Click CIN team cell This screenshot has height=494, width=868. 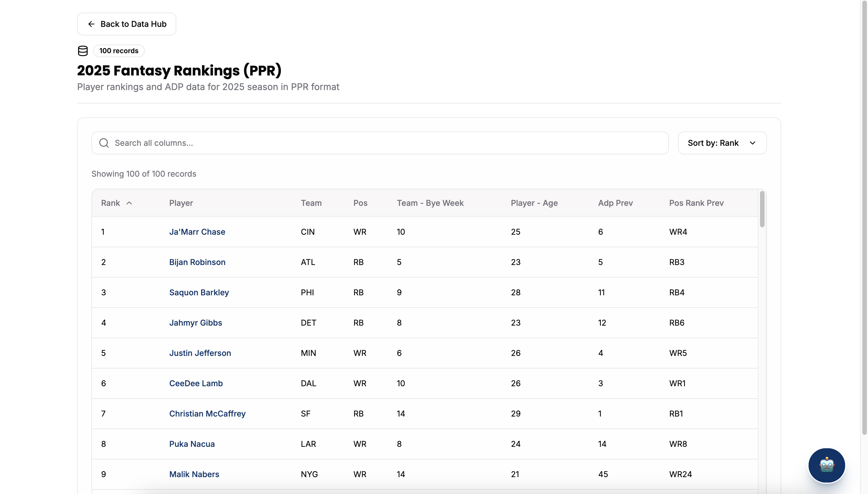308,232
